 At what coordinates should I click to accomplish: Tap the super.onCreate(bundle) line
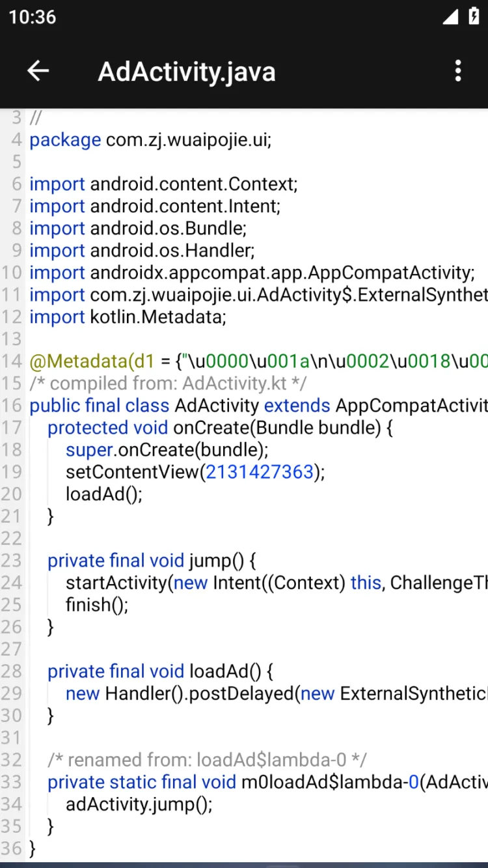click(x=167, y=450)
